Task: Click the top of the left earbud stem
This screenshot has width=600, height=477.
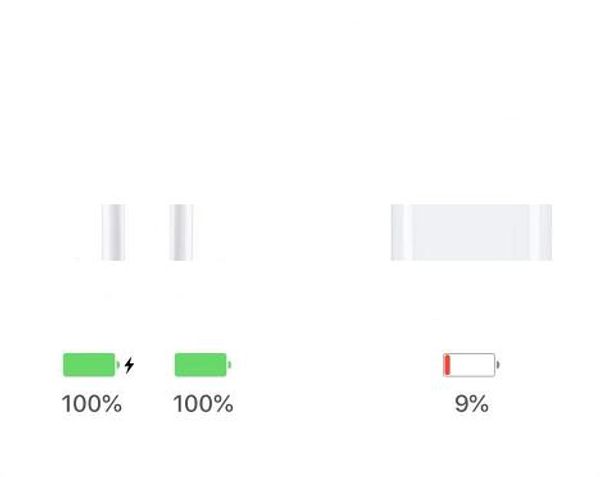Action: pos(113,209)
